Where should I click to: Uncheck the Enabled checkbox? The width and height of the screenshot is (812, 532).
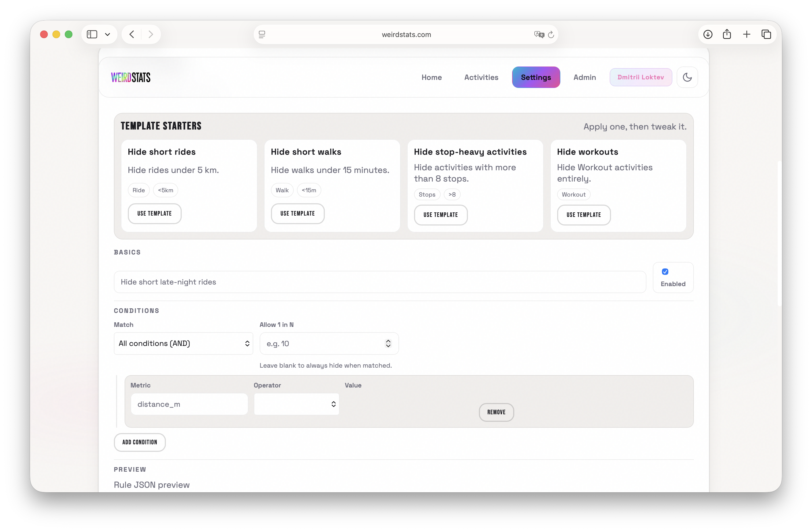tap(665, 272)
